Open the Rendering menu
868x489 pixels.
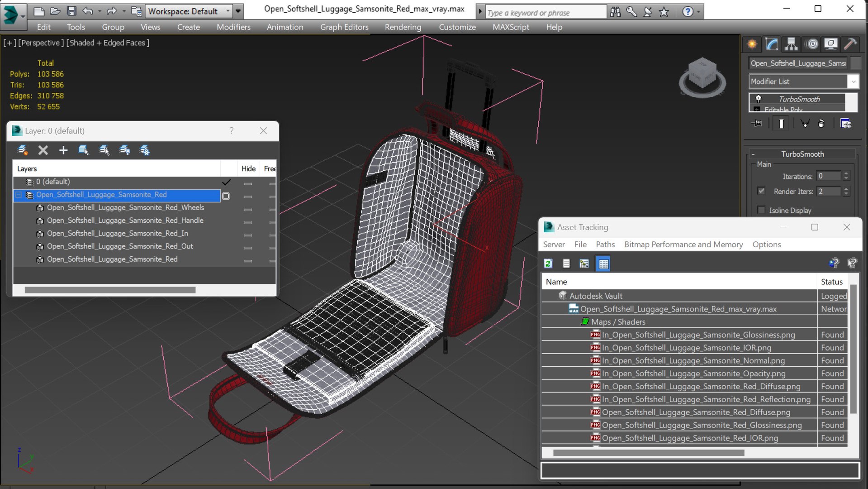[403, 27]
